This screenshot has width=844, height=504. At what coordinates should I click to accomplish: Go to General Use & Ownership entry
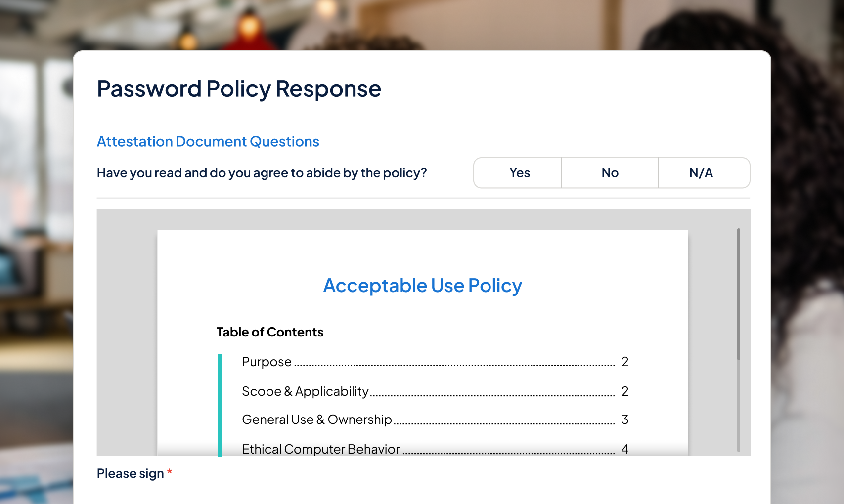pos(316,420)
